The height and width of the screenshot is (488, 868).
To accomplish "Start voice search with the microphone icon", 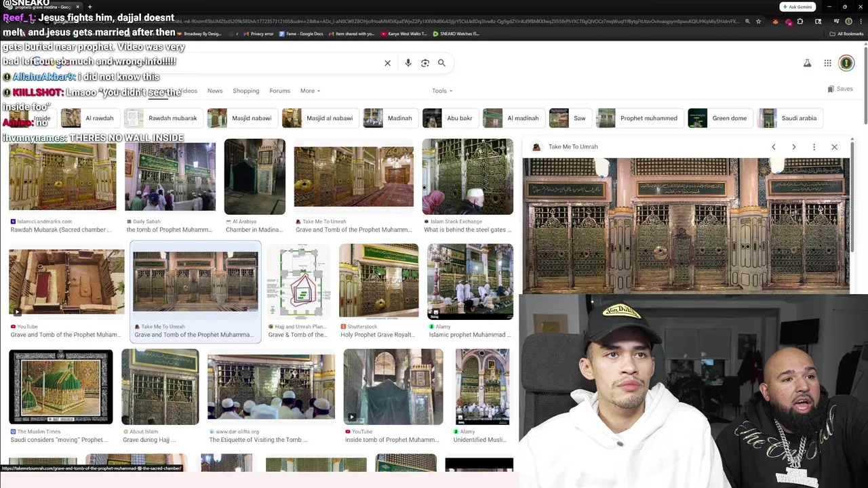I will (408, 63).
